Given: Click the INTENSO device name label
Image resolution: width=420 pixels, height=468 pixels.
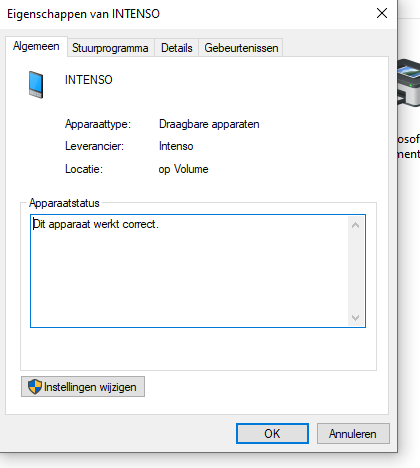Looking at the screenshot, I should (89, 80).
